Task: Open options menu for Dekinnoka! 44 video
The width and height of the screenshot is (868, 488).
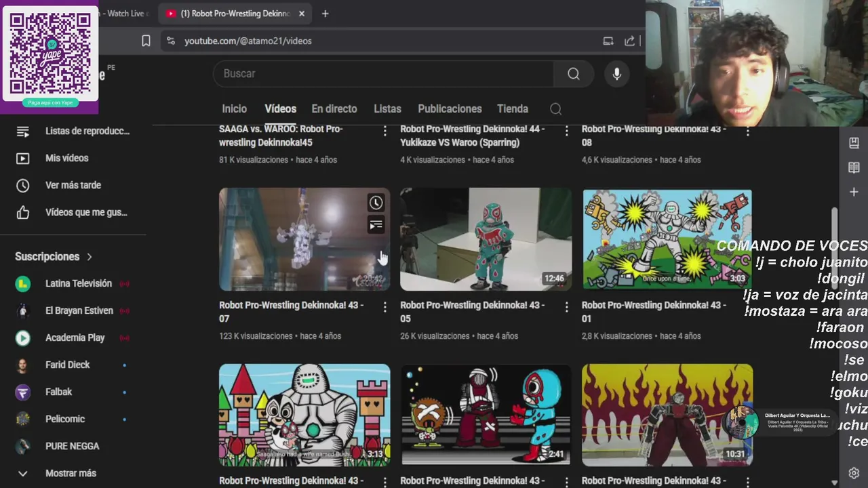Action: pyautogui.click(x=566, y=131)
